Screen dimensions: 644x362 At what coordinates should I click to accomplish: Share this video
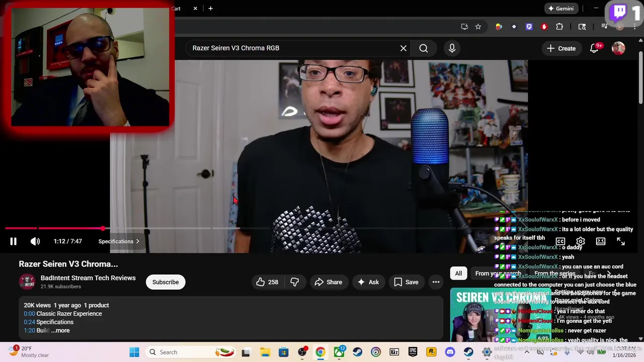coord(328,282)
